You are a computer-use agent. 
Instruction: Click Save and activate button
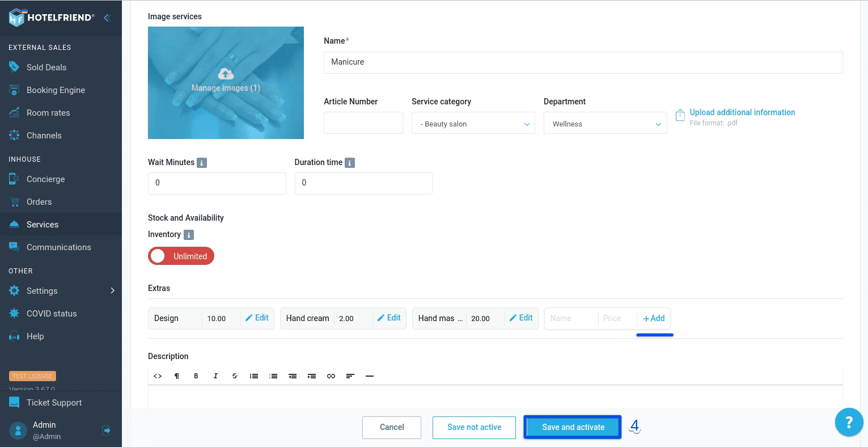coord(573,427)
